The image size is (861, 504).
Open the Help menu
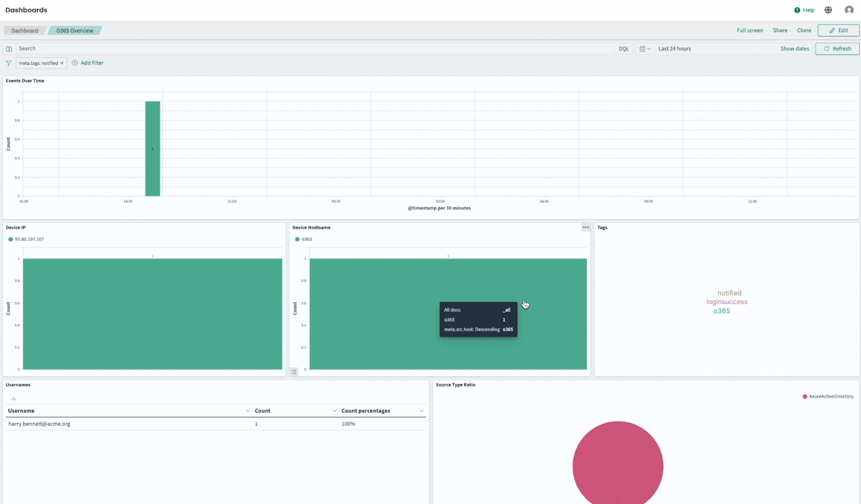804,10
